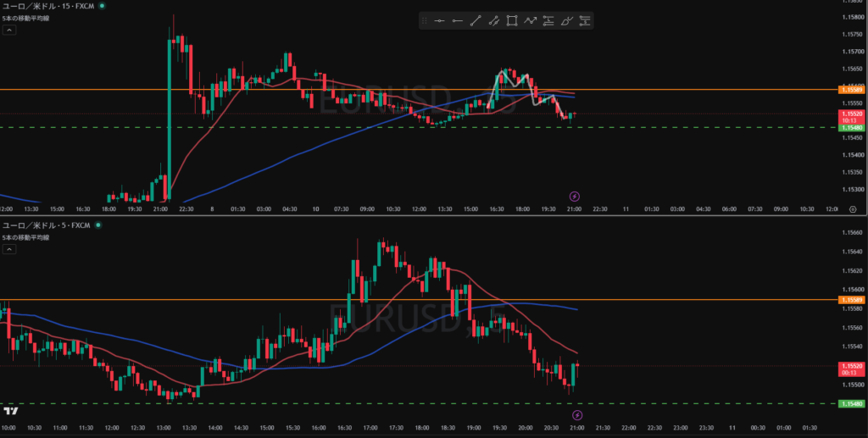Select the brush drawing tool
868x438 pixels.
point(566,21)
